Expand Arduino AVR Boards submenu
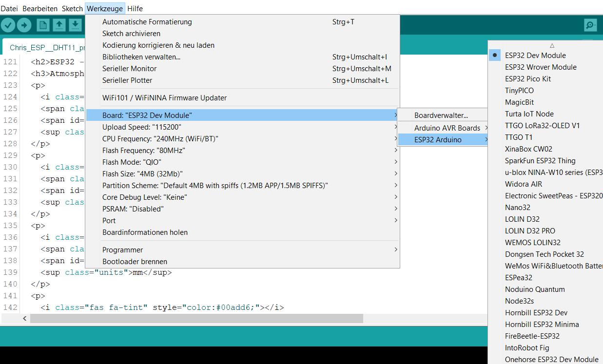Screen dimensions: 603x364 (x=447, y=128)
